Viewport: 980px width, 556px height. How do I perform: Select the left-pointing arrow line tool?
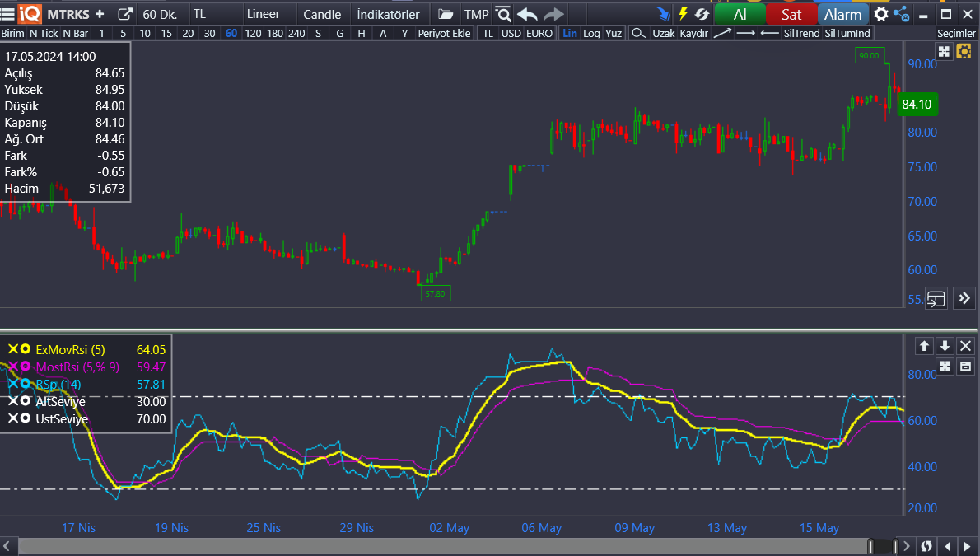(x=769, y=33)
